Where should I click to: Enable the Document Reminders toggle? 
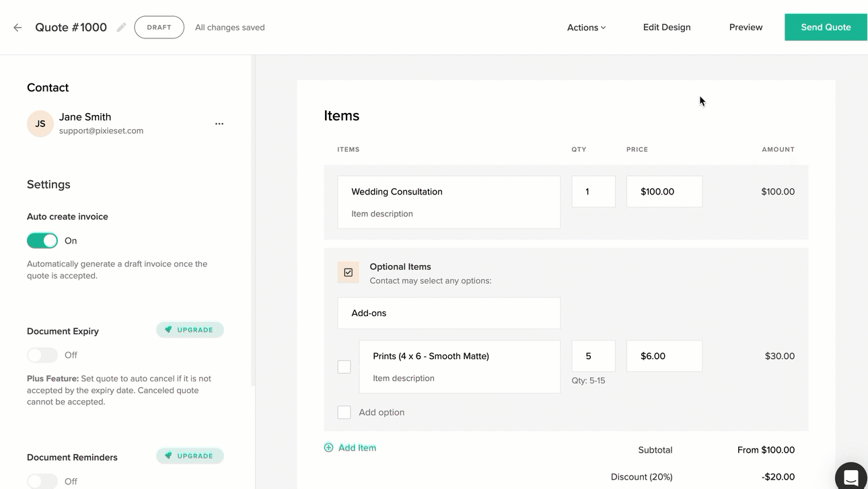pos(42,481)
